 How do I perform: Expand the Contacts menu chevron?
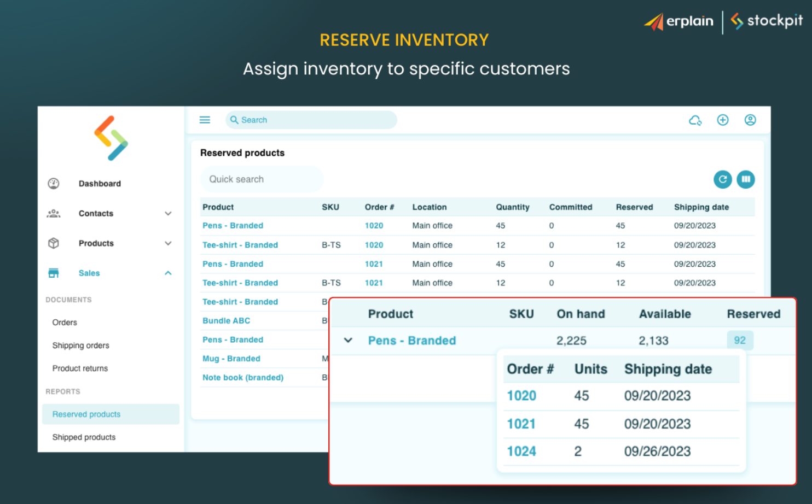[168, 214]
